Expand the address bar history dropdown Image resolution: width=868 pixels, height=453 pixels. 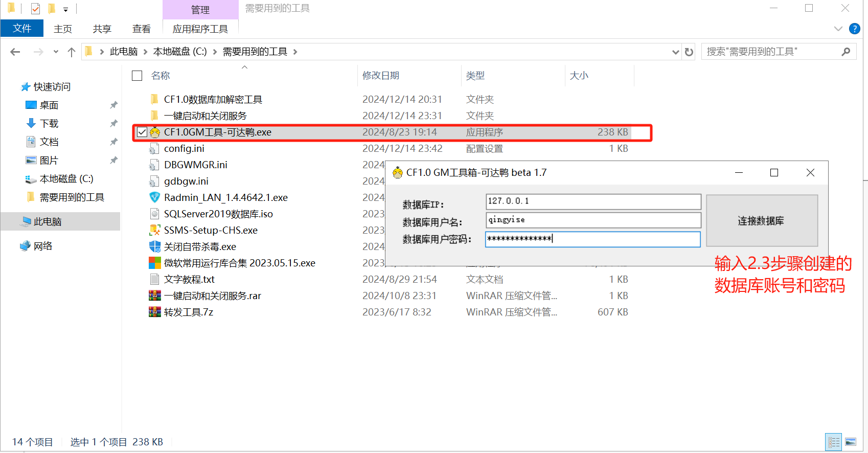point(675,52)
